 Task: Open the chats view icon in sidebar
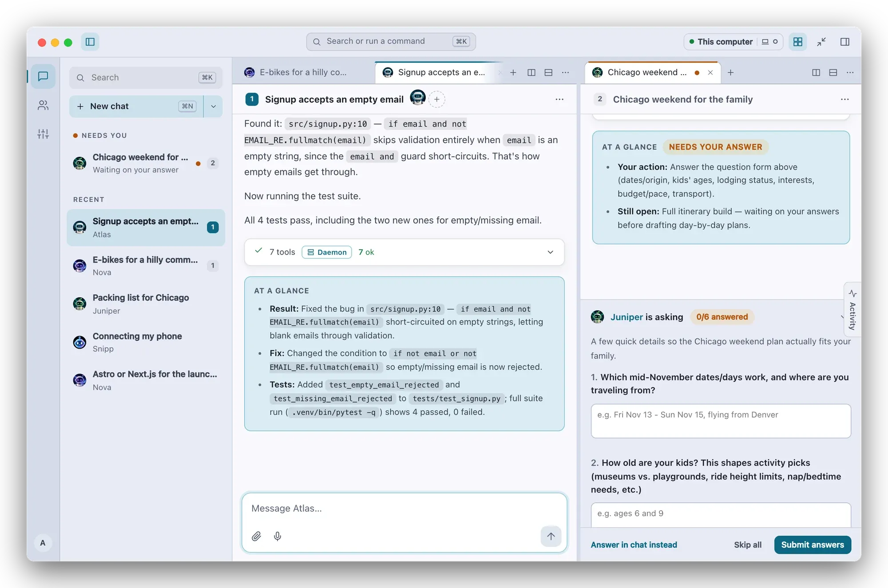pyautogui.click(x=43, y=76)
